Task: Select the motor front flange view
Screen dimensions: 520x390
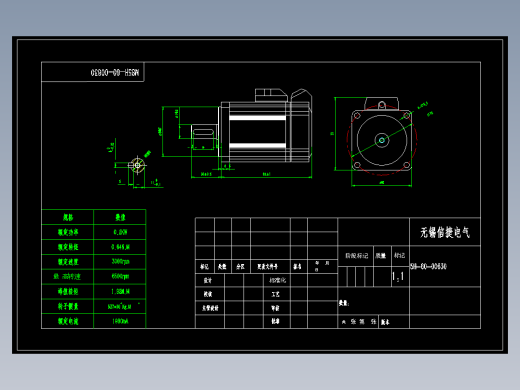Action: (382, 140)
